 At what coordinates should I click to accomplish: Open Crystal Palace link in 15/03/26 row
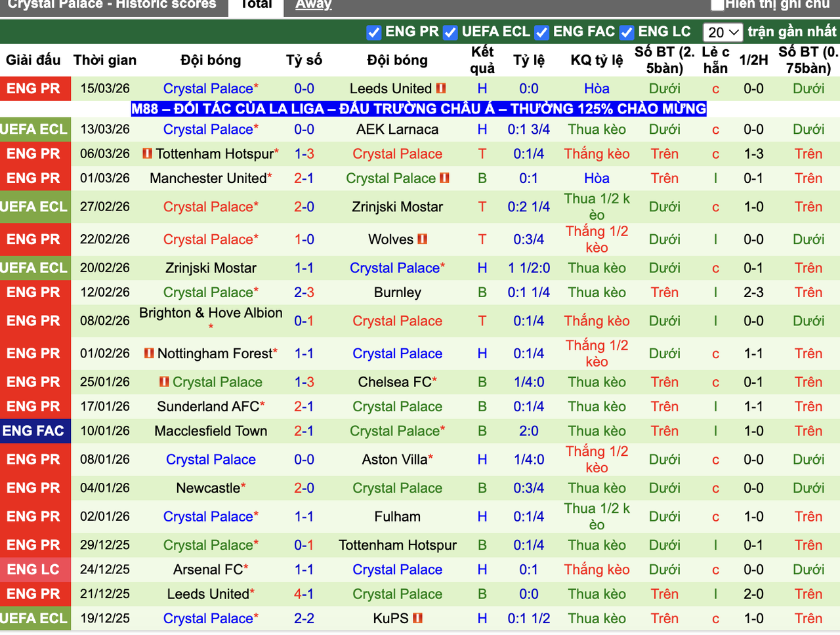[208, 89]
